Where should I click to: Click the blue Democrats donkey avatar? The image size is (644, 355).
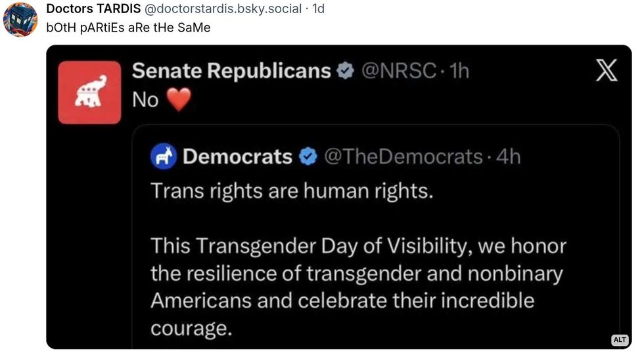(162, 157)
